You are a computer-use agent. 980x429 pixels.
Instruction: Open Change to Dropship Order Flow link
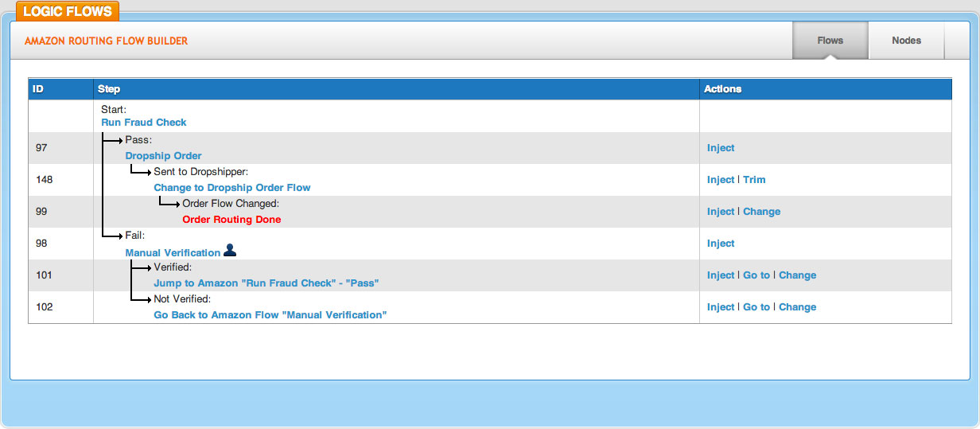232,188
